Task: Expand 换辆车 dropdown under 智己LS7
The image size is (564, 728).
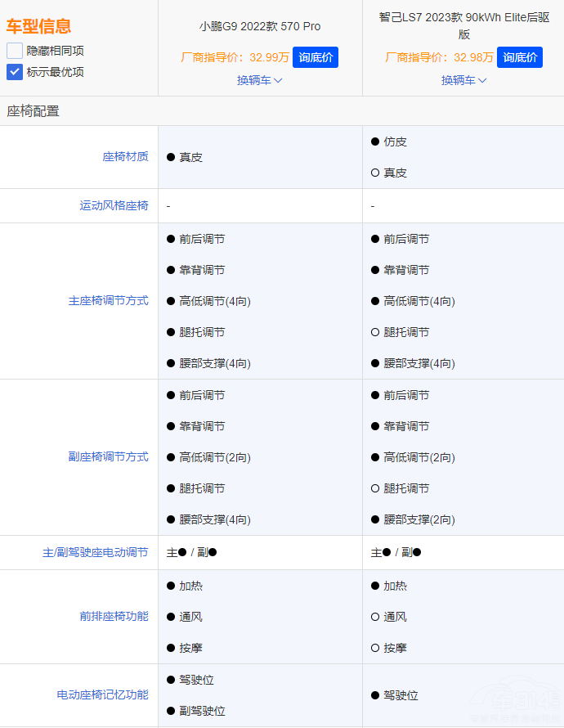Action: click(464, 80)
